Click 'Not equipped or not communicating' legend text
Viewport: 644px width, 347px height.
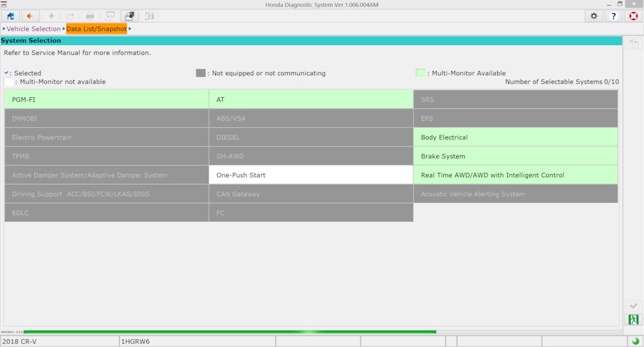coord(268,73)
